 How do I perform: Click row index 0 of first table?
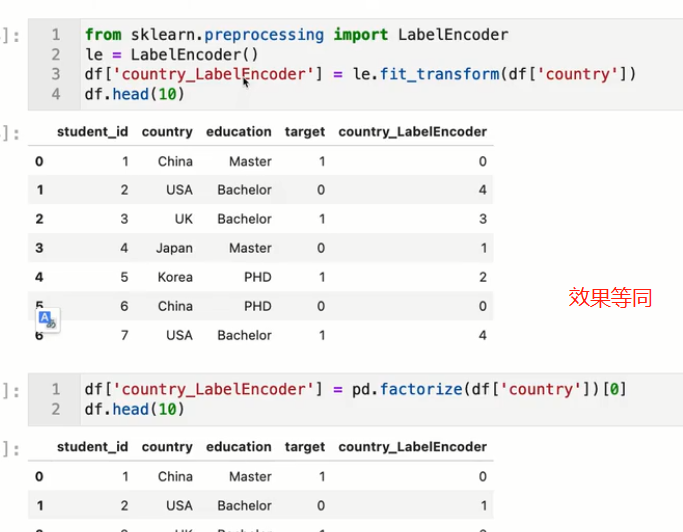(39, 161)
